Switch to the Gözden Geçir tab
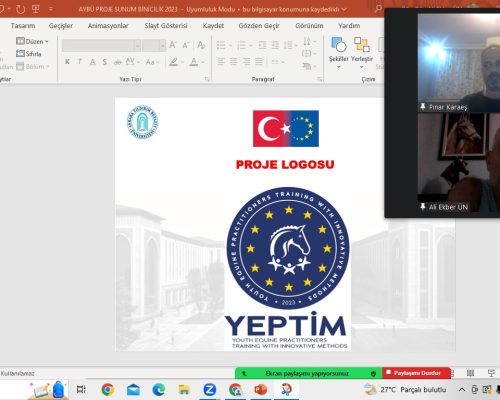Viewport: 500px width, 400px height. tap(259, 26)
